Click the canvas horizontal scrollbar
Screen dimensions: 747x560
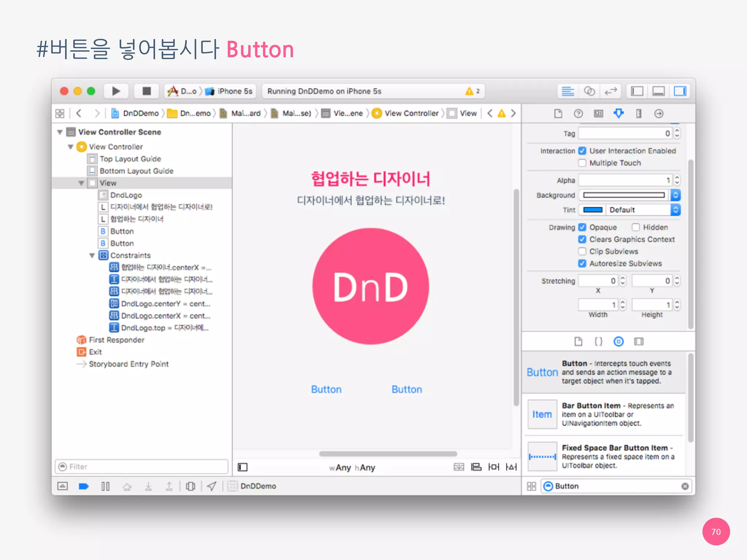pyautogui.click(x=388, y=454)
